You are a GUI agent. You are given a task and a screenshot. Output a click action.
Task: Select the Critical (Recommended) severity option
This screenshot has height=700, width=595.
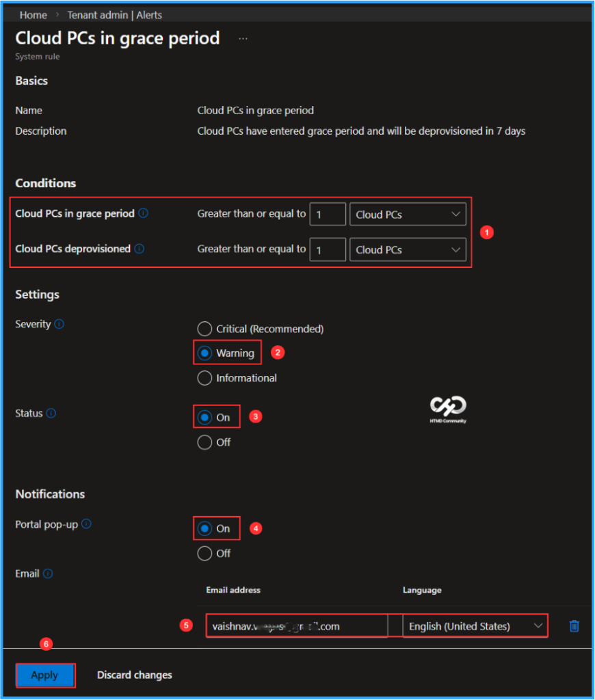coord(204,329)
